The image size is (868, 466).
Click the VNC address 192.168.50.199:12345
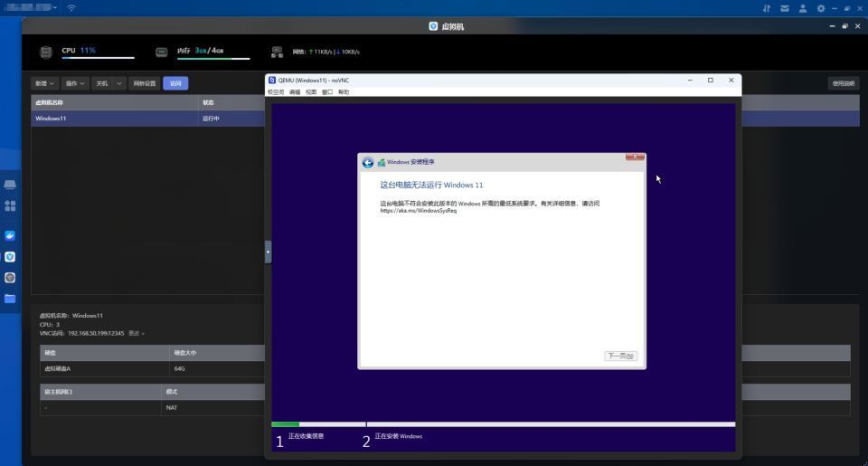pyautogui.click(x=96, y=333)
